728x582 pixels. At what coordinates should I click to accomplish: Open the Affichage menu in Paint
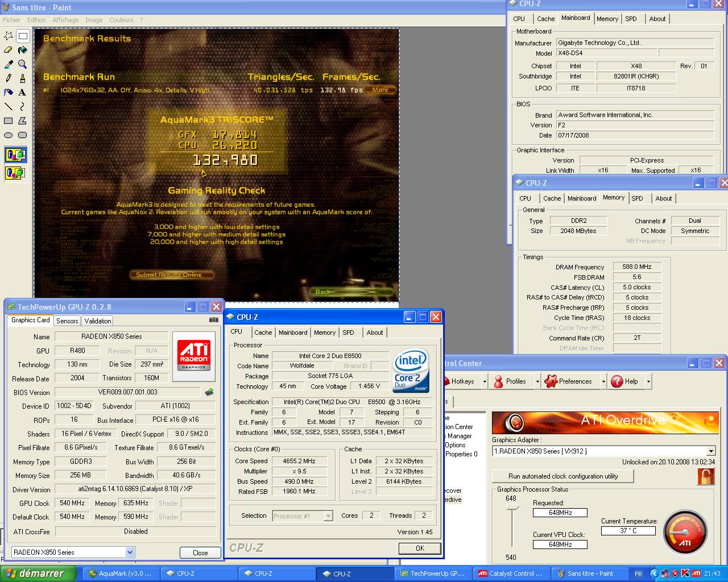click(65, 20)
